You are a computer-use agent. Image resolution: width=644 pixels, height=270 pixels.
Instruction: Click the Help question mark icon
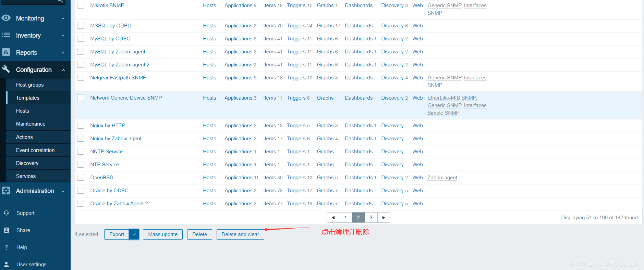[x=6, y=247]
